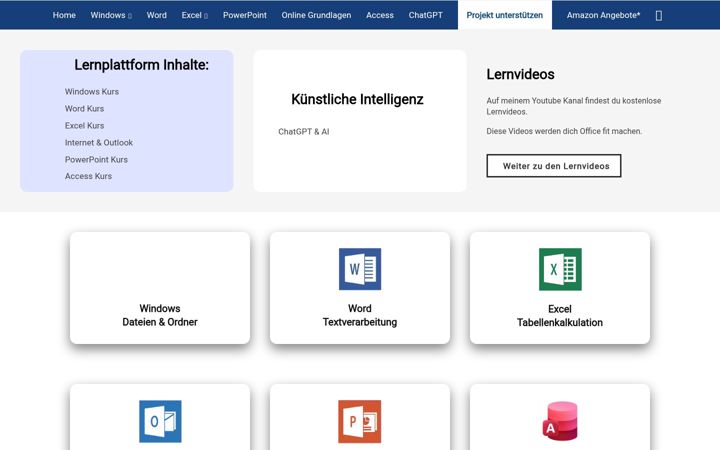Open the Word Kurs link
Image resolution: width=720 pixels, height=450 pixels.
[84, 109]
